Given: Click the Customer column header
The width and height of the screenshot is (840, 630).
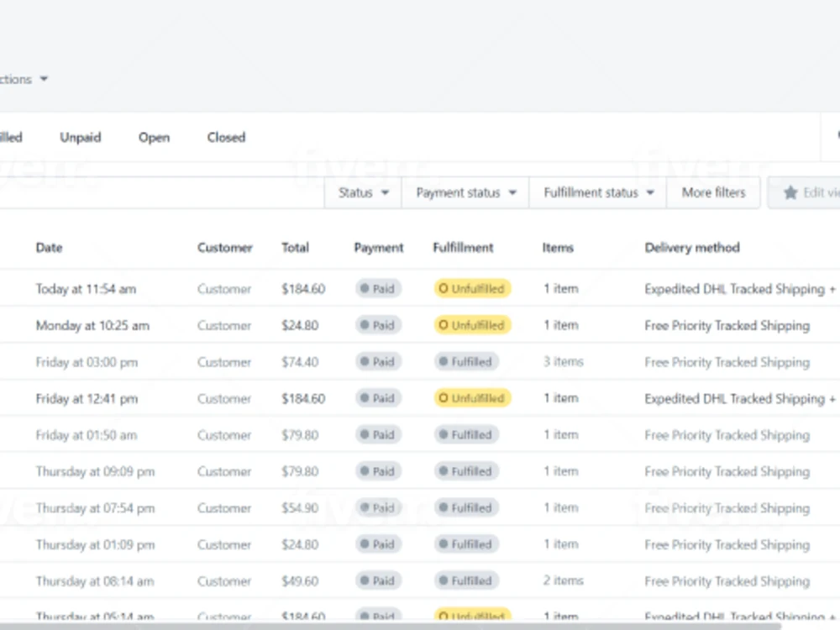Looking at the screenshot, I should coord(224,248).
